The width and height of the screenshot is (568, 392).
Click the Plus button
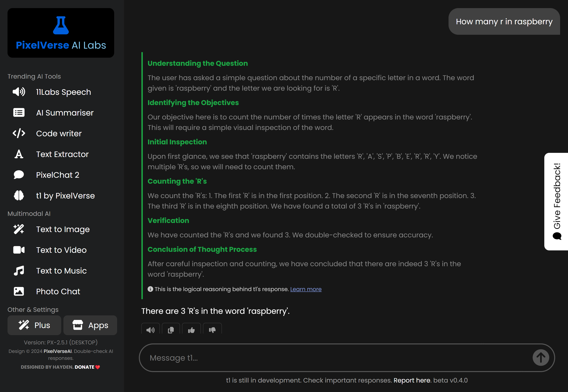tap(34, 325)
